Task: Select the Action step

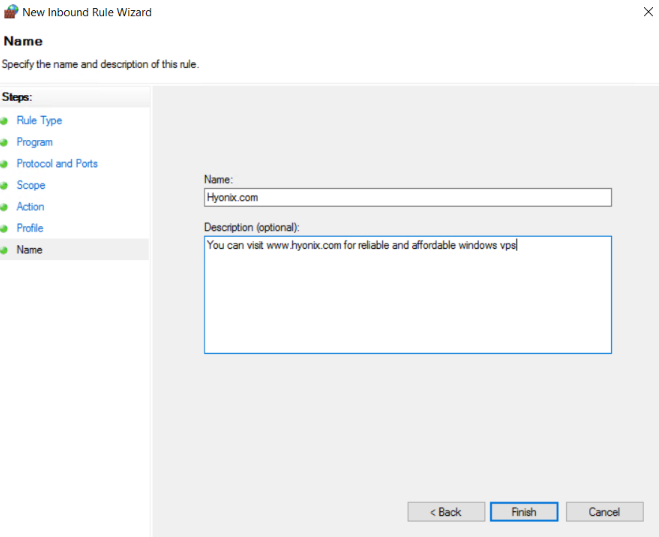Action: [30, 207]
